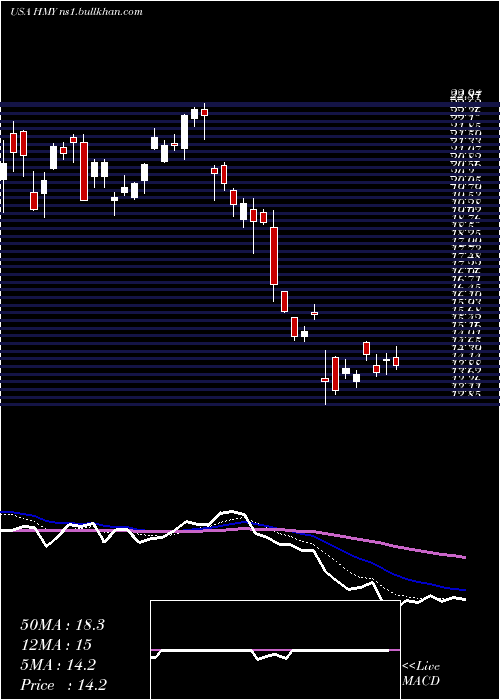Click the USA HMY chart title text

tap(76, 12)
